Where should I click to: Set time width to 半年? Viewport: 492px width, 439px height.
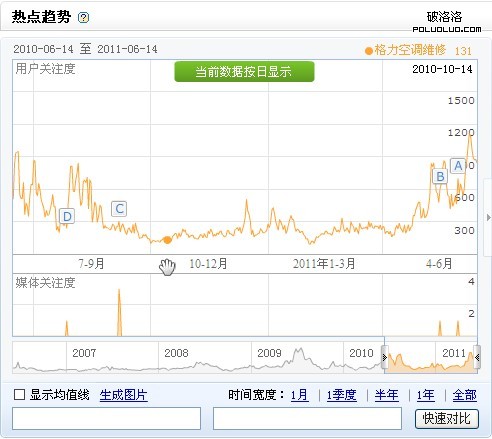(387, 395)
